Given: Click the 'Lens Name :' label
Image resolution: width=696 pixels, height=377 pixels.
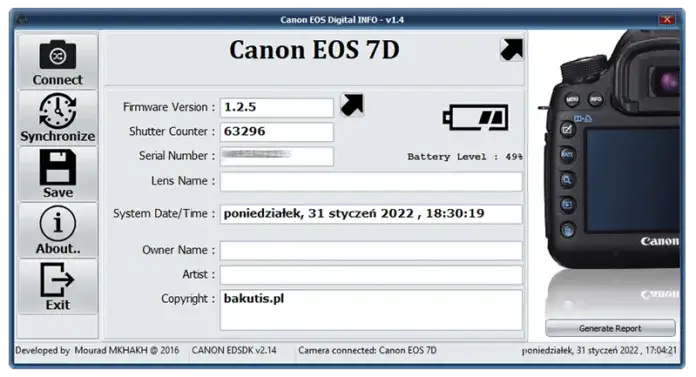Looking at the screenshot, I should coord(183,181).
